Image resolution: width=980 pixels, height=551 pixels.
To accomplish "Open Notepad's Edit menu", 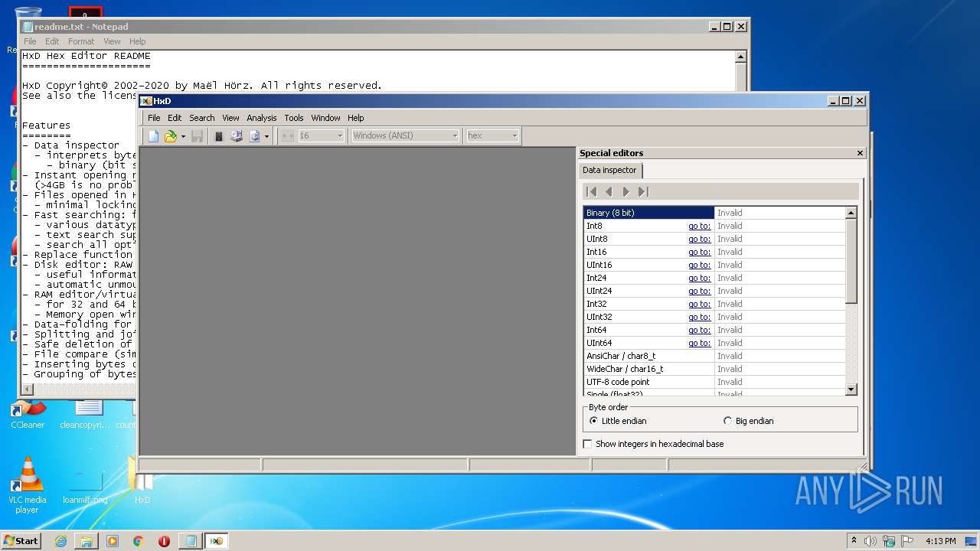I will [x=52, y=41].
